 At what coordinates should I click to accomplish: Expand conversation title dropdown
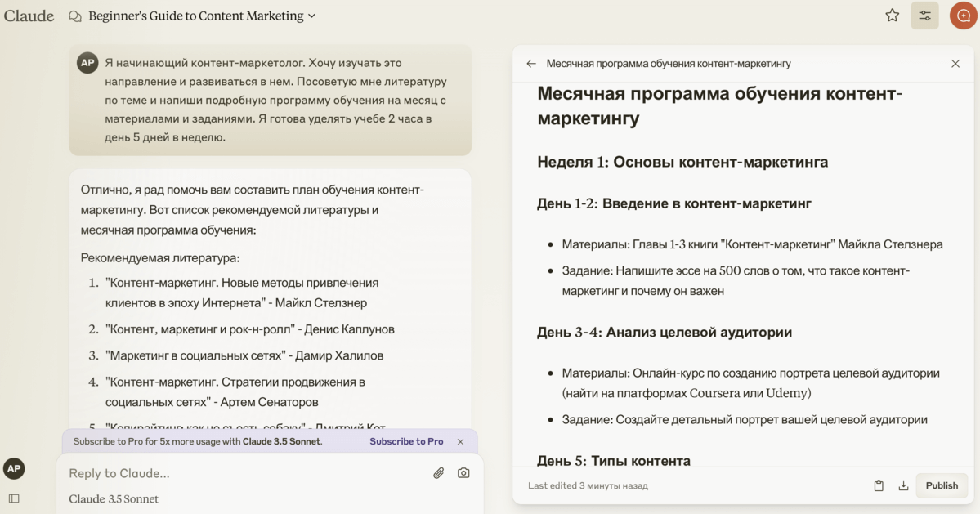(x=312, y=16)
